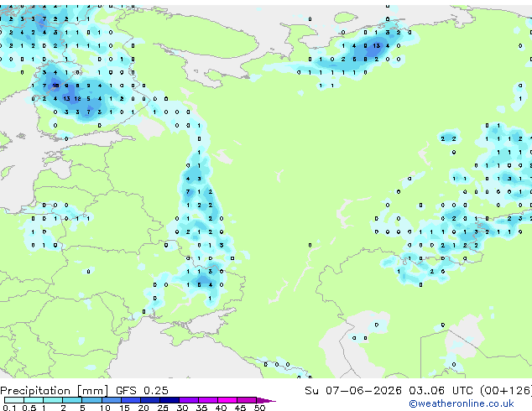Click the "15" legend scale label

(x=124, y=408)
